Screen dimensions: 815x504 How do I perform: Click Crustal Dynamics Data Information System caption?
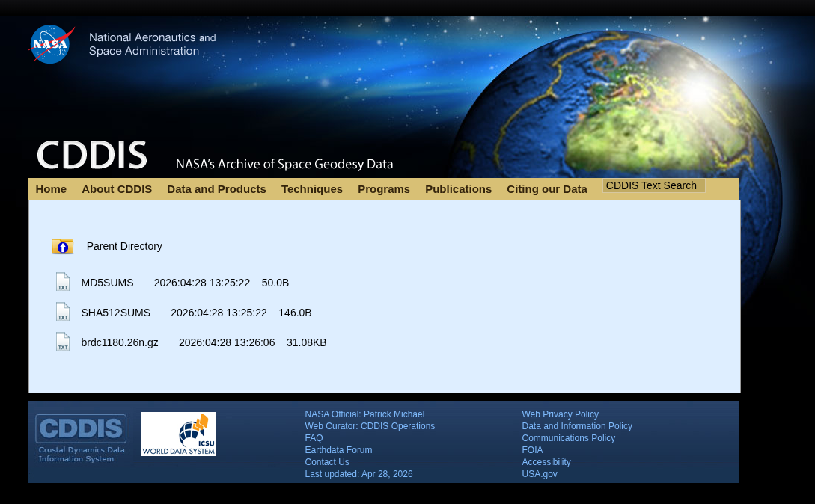tap(82, 454)
